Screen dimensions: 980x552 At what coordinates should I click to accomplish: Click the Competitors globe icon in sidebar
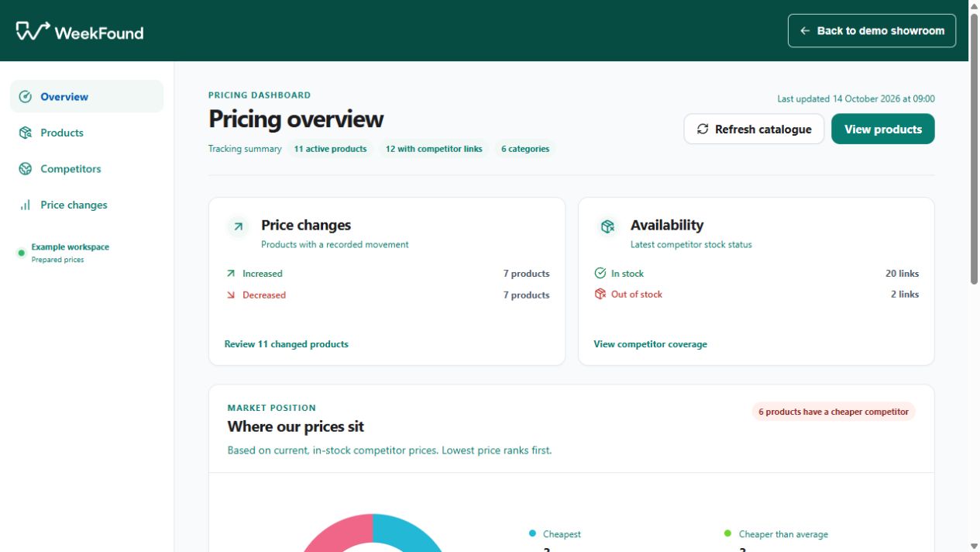click(26, 169)
